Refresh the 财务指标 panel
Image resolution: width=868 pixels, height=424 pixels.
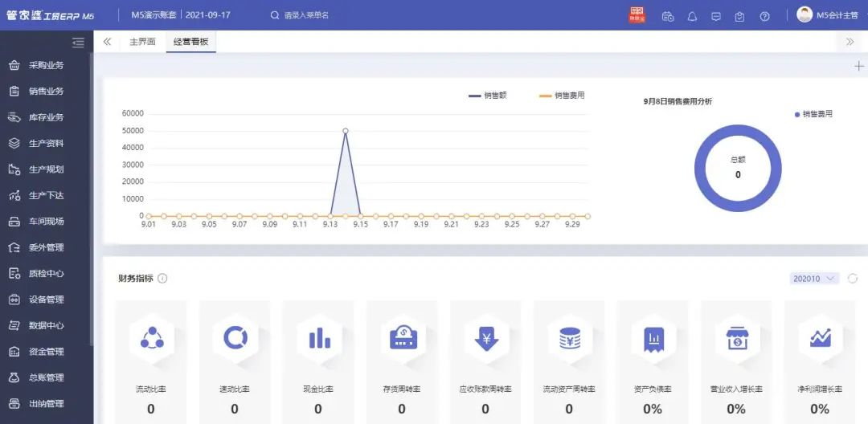[x=853, y=279]
